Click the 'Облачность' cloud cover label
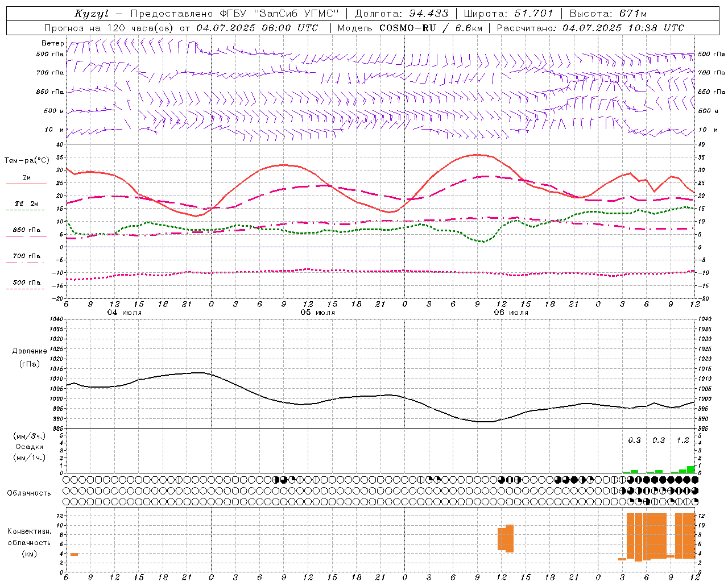The width and height of the screenshot is (728, 582). pyautogui.click(x=29, y=493)
